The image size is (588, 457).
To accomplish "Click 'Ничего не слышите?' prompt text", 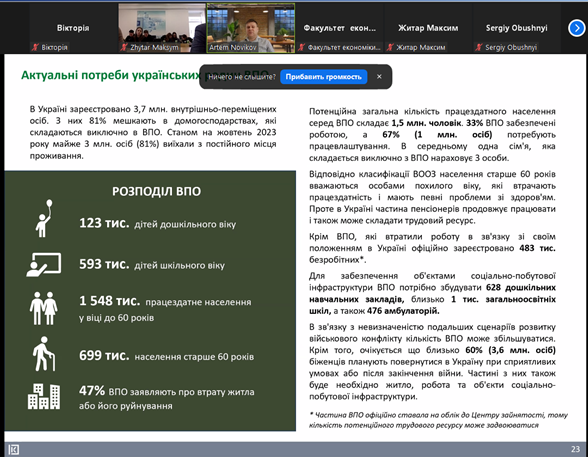I will tap(242, 77).
